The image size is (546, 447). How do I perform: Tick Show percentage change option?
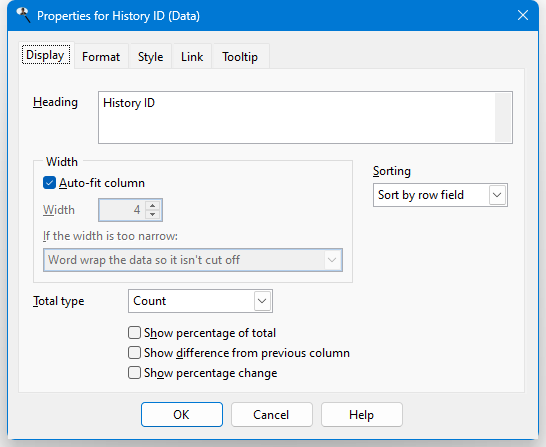(134, 372)
